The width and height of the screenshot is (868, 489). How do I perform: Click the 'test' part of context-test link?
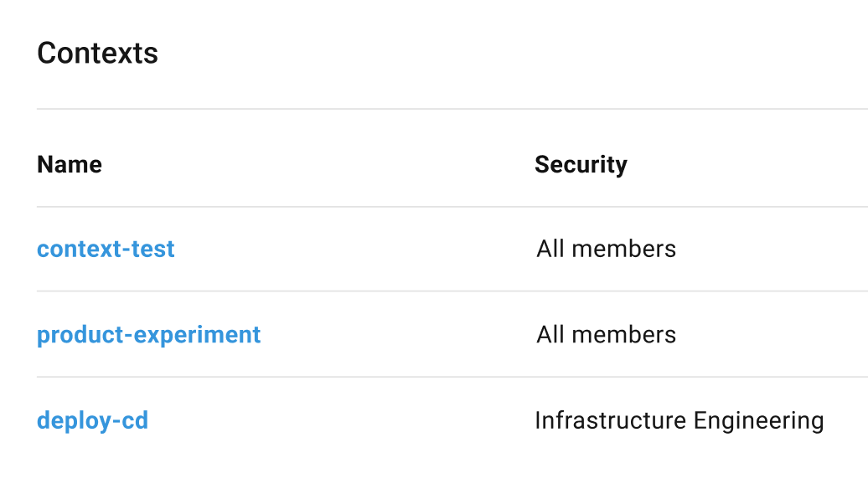pos(152,250)
